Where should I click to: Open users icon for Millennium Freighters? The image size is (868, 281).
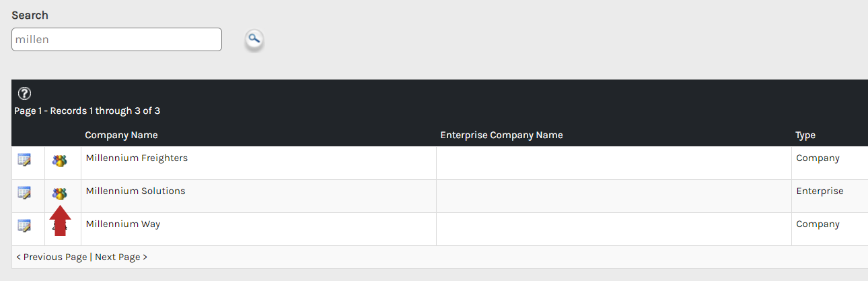pos(60,161)
